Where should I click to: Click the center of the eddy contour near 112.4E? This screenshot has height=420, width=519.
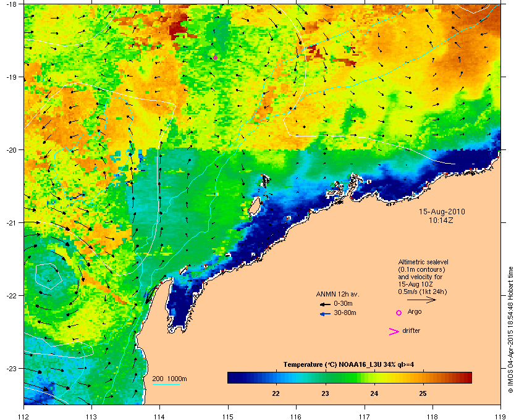(x=49, y=276)
